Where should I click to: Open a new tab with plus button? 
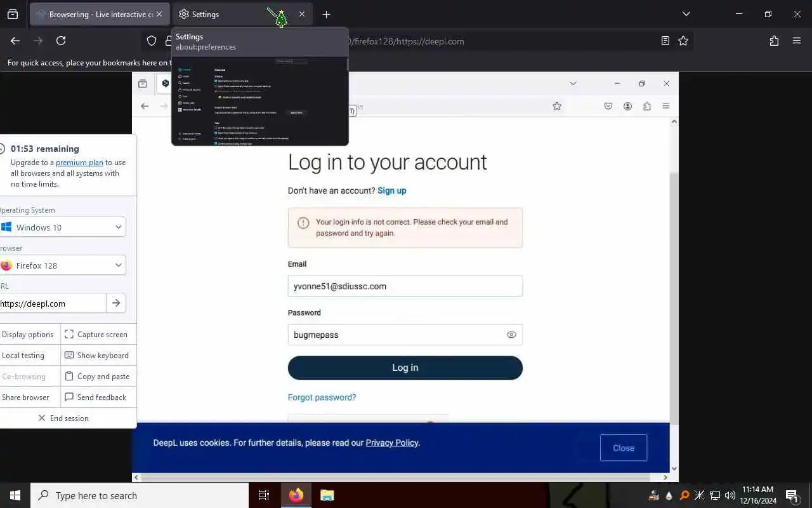[326, 14]
